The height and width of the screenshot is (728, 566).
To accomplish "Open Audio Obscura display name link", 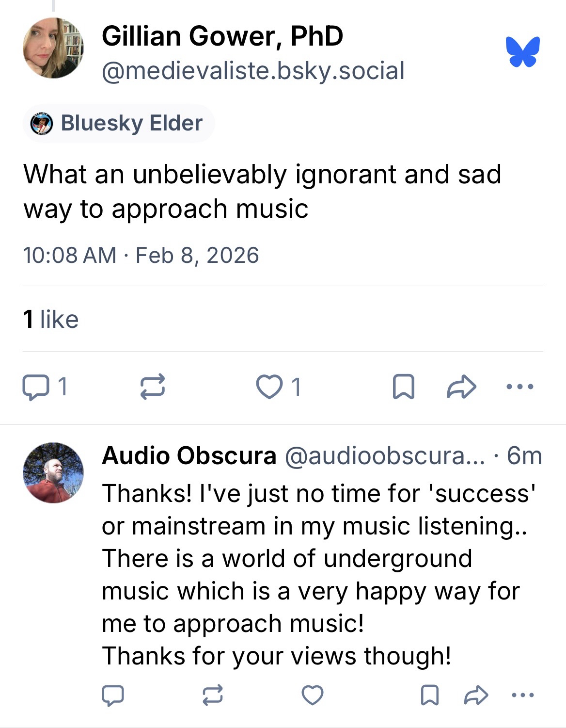I will pos(189,456).
